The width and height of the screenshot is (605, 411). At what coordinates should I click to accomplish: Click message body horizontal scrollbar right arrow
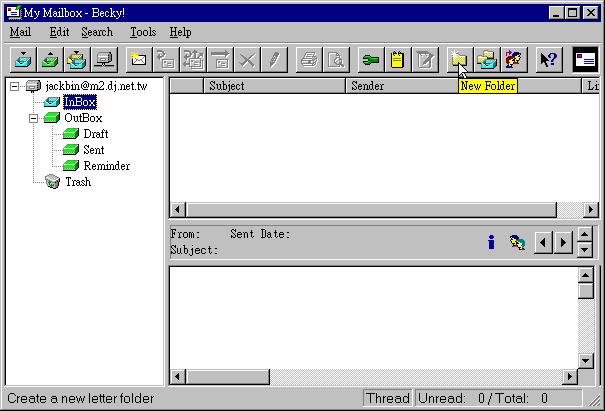570,376
